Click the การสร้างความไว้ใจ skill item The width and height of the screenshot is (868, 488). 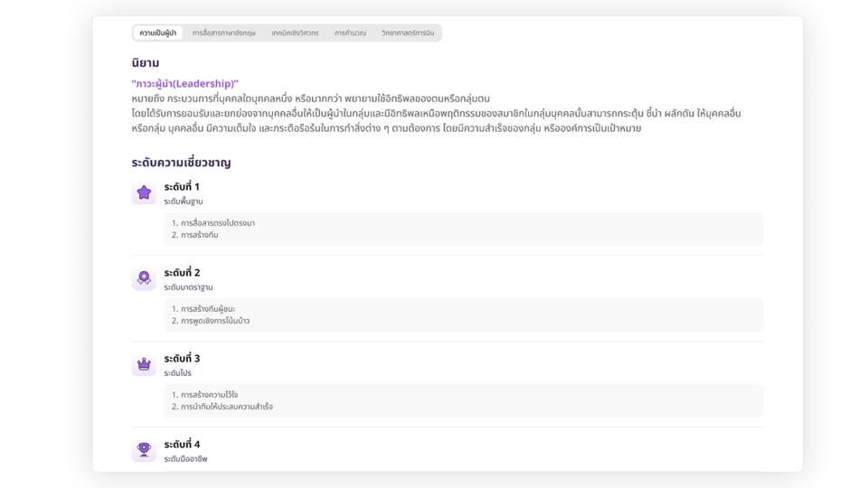point(209,395)
